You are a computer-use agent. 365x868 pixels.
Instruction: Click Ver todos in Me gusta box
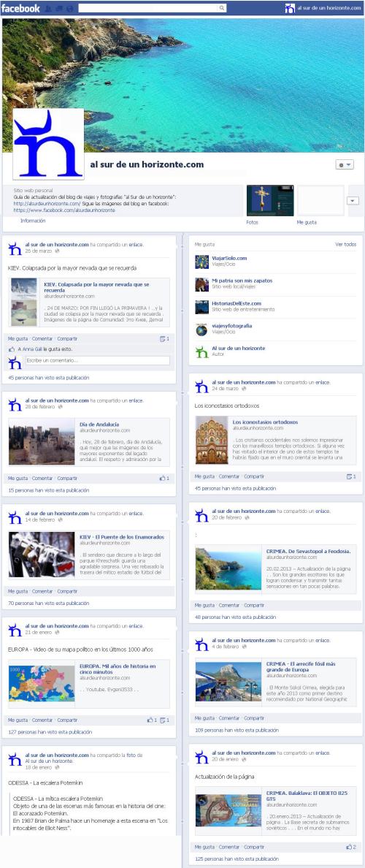pos(345,244)
